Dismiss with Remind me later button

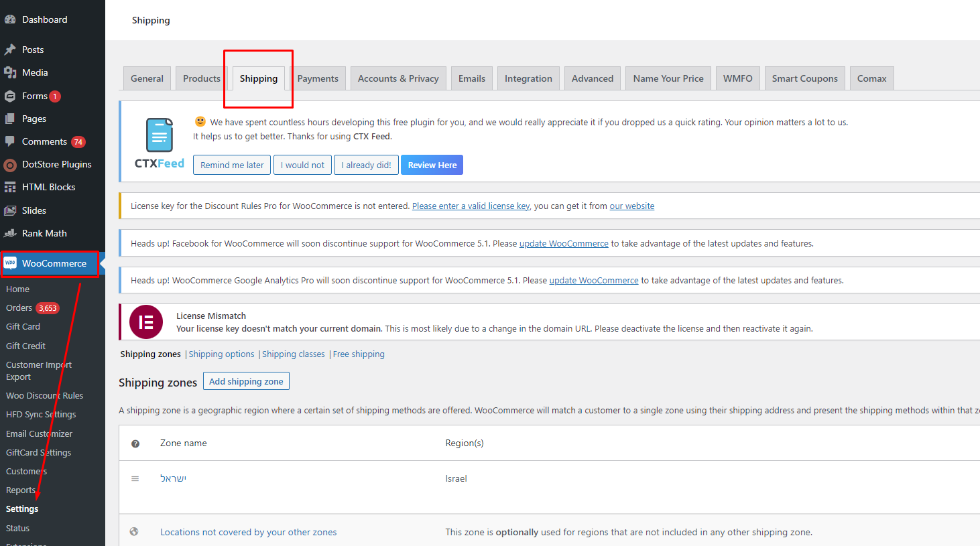coord(232,165)
